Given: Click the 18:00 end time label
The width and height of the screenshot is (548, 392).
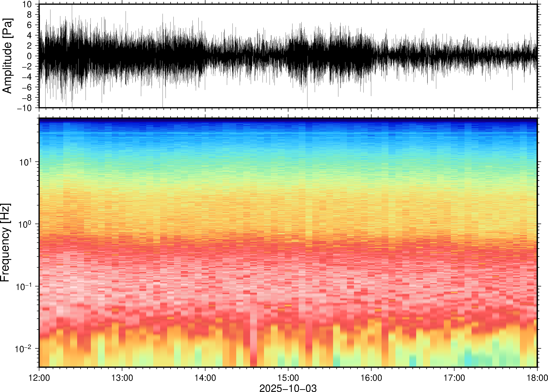Looking at the screenshot, I should 537,378.
